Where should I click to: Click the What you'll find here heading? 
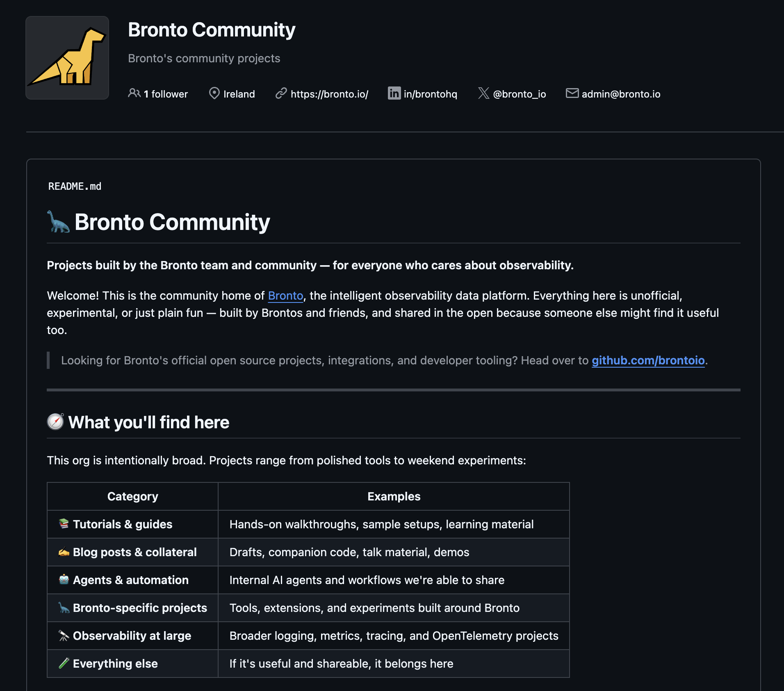coord(148,422)
